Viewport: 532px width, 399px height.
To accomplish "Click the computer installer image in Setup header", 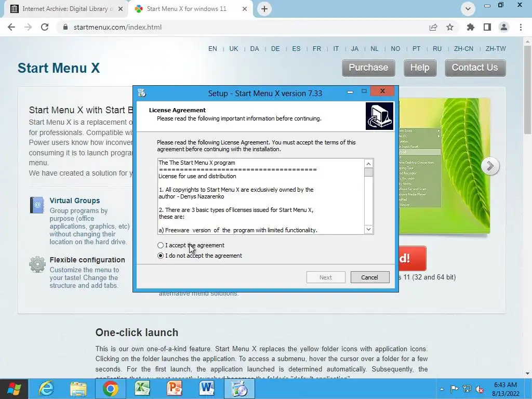I will (379, 116).
